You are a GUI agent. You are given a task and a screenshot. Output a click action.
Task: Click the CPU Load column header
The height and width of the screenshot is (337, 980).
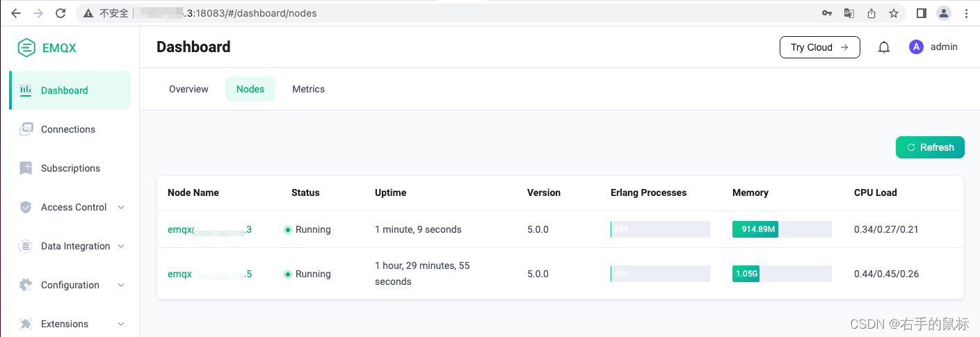tap(876, 192)
